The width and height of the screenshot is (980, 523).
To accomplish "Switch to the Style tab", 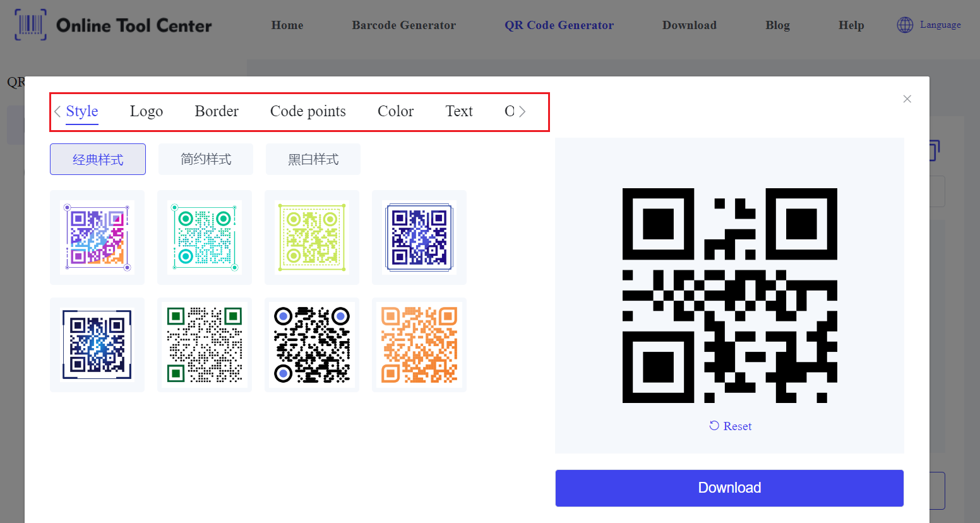I will pos(82,112).
